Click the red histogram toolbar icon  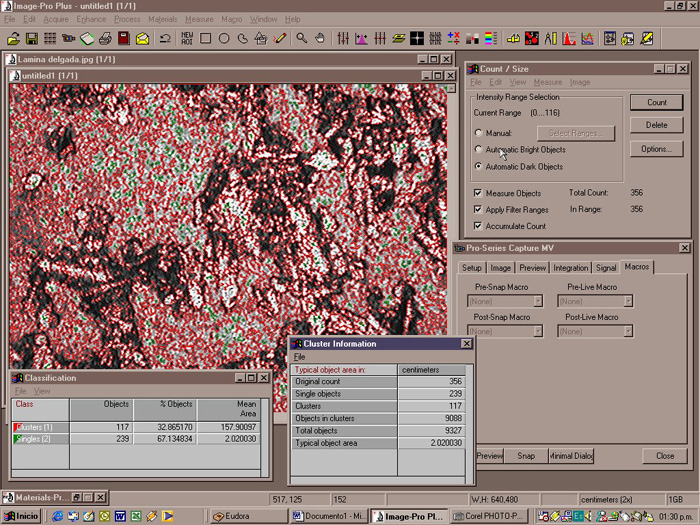click(569, 39)
